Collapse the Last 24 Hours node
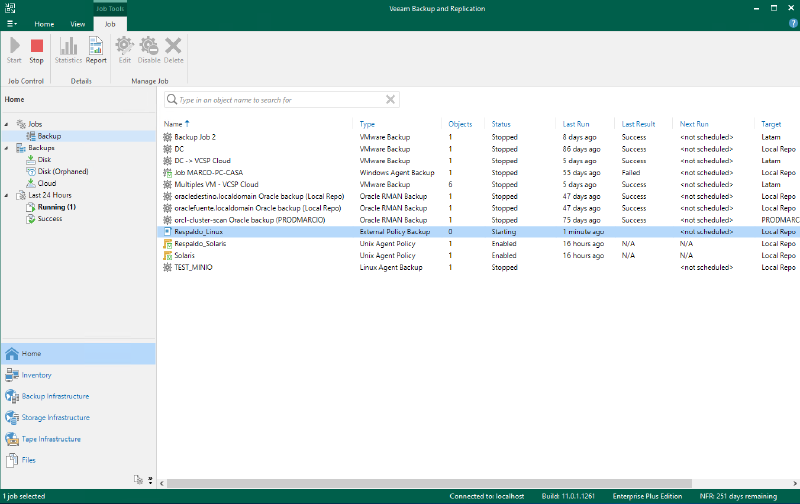 tap(6, 195)
